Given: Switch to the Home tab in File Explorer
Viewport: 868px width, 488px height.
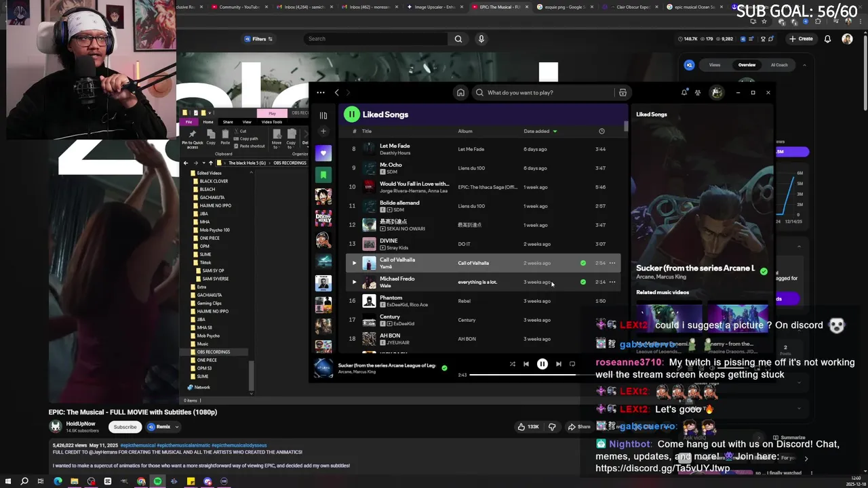Looking at the screenshot, I should [208, 122].
